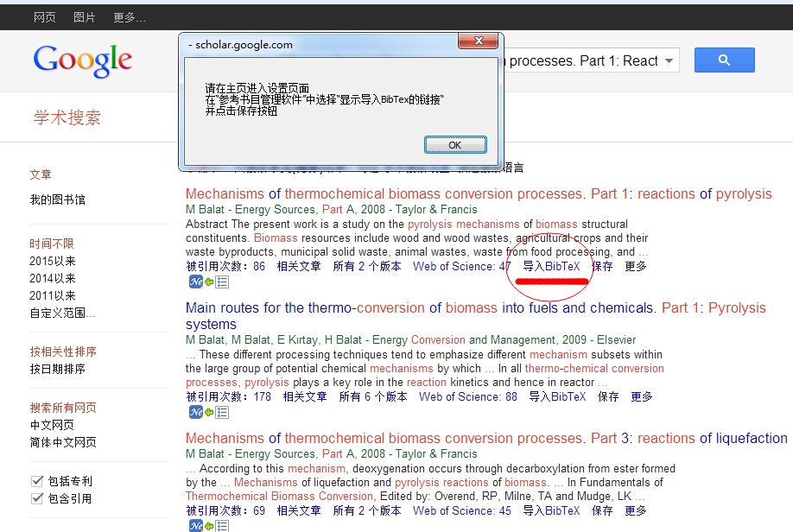Click Web of Science: 88 link
Image resolution: width=793 pixels, height=532 pixels.
click(x=468, y=396)
